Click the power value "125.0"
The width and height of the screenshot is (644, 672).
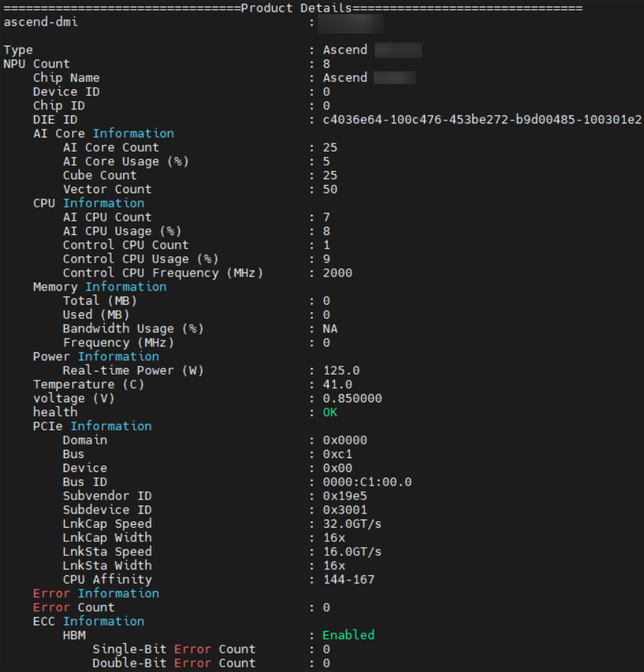[x=341, y=370]
